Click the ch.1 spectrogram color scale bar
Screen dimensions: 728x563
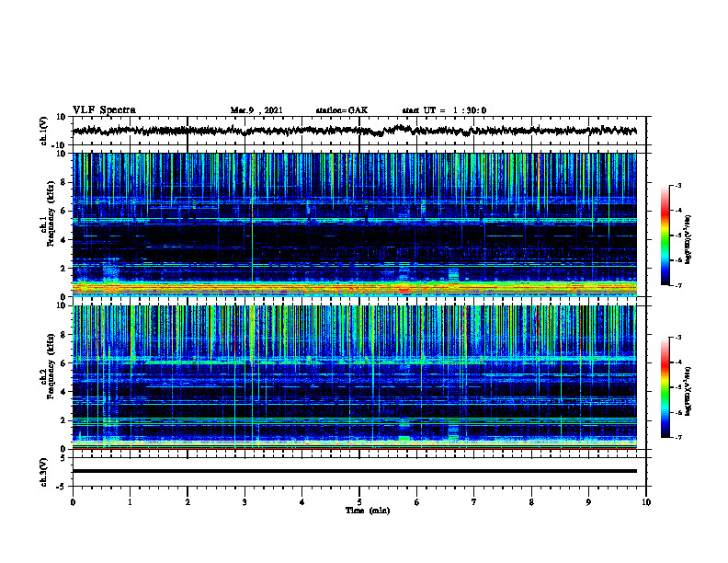point(665,236)
